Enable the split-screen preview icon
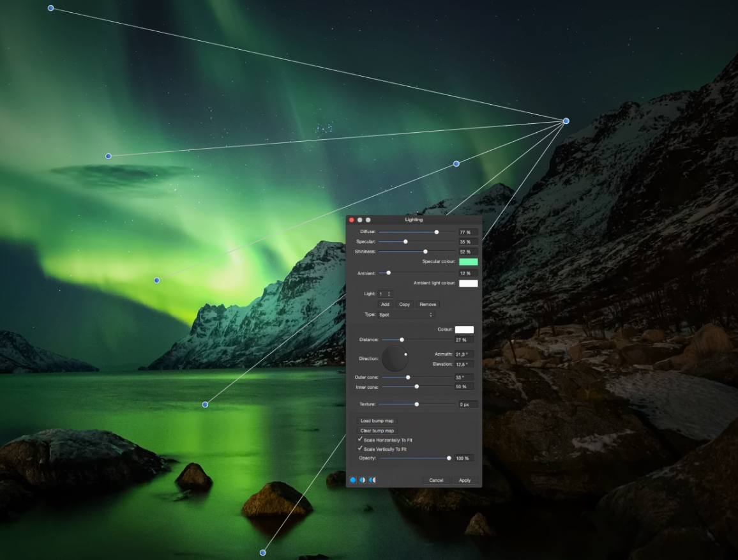The image size is (738, 560). (362, 480)
